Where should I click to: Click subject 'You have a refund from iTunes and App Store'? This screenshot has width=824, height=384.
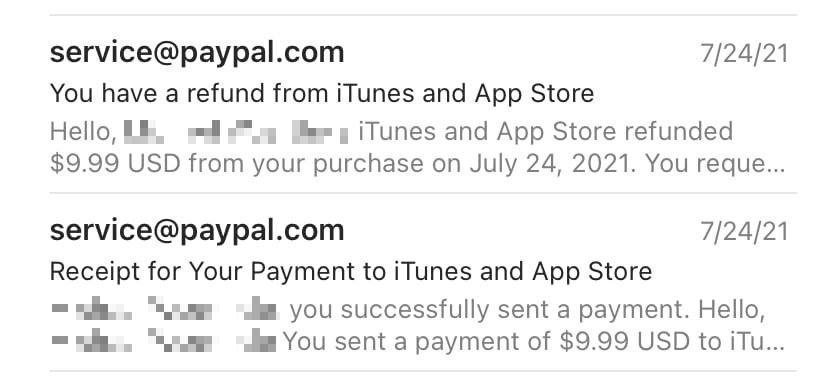(322, 94)
